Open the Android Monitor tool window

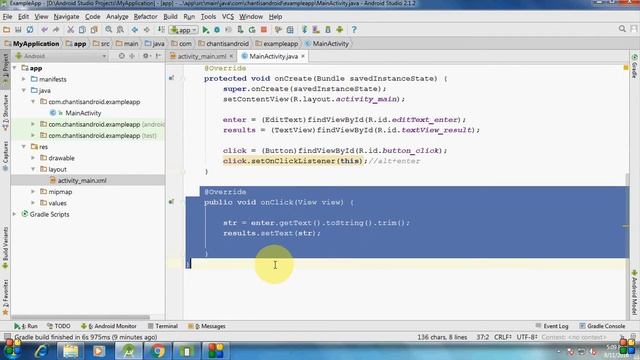109,326
